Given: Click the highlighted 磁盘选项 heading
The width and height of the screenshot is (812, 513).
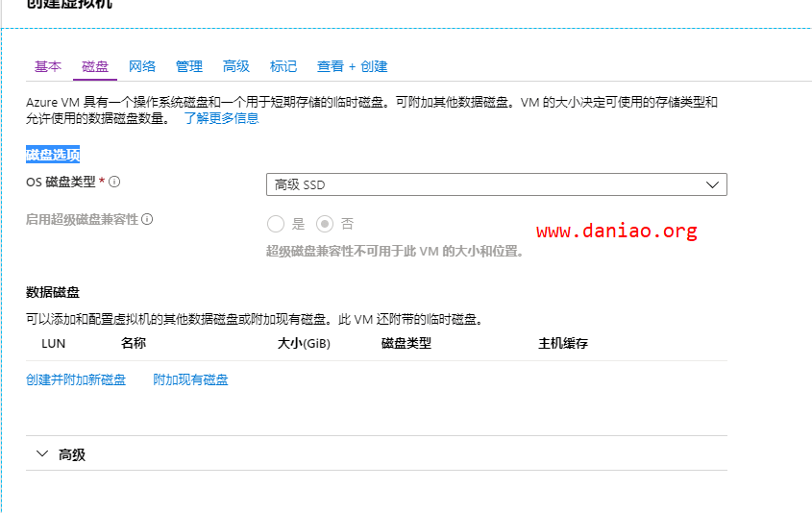Looking at the screenshot, I should click(53, 155).
